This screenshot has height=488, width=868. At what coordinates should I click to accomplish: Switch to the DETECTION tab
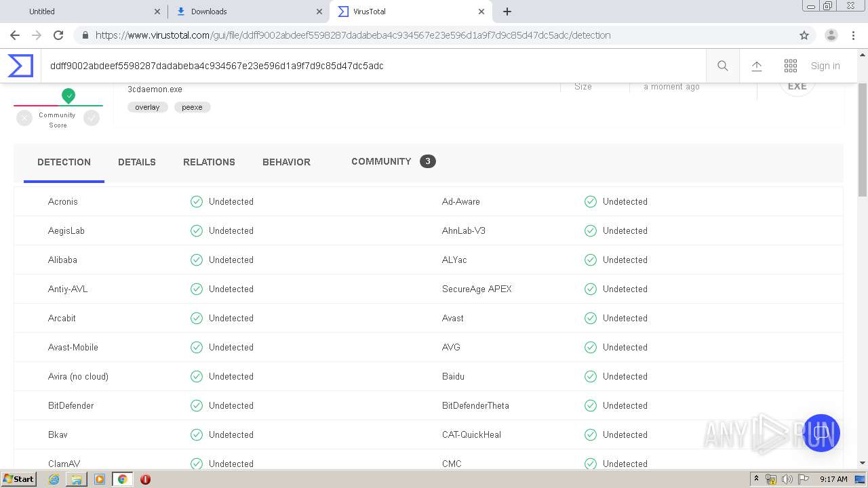pyautogui.click(x=64, y=163)
